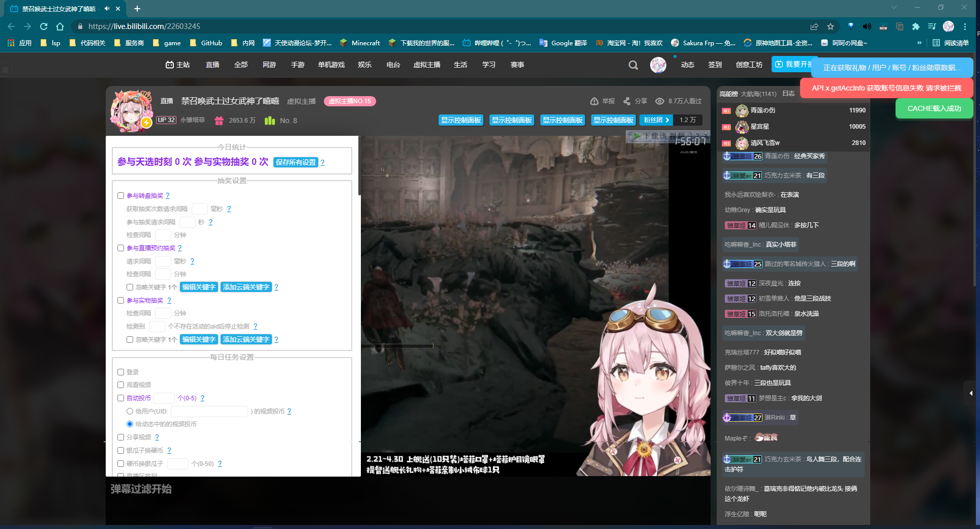Open the 应用 apps shortcut

[x=20, y=43]
